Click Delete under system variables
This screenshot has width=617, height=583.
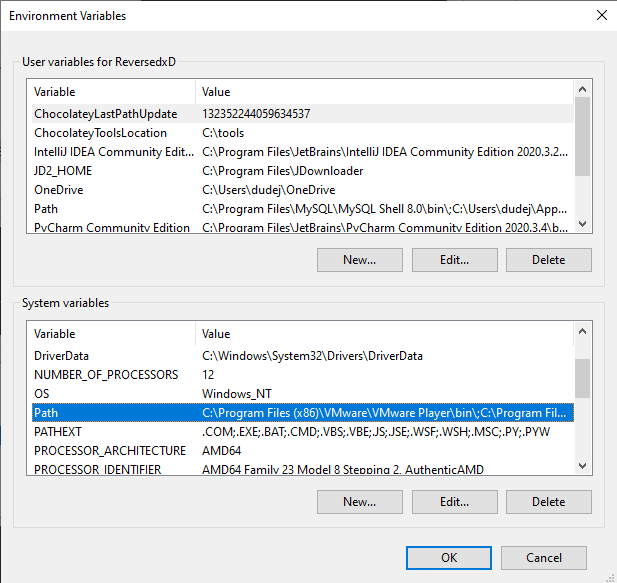click(549, 502)
